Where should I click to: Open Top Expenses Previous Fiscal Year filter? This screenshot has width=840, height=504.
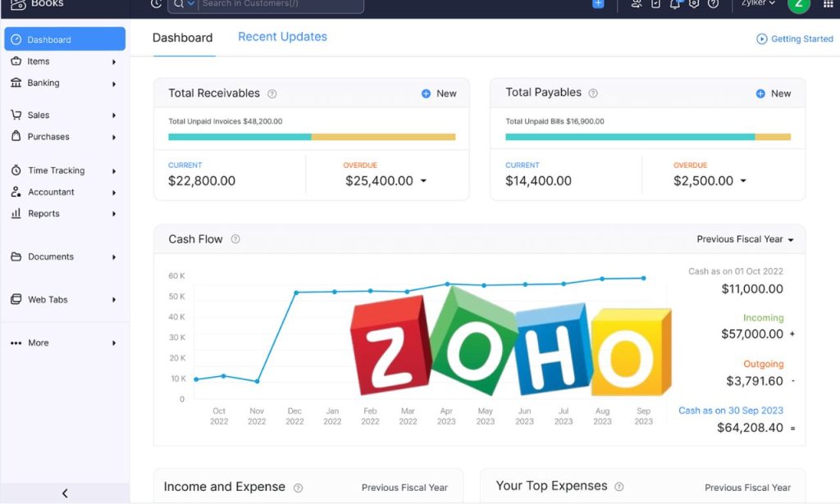pyautogui.click(x=747, y=488)
